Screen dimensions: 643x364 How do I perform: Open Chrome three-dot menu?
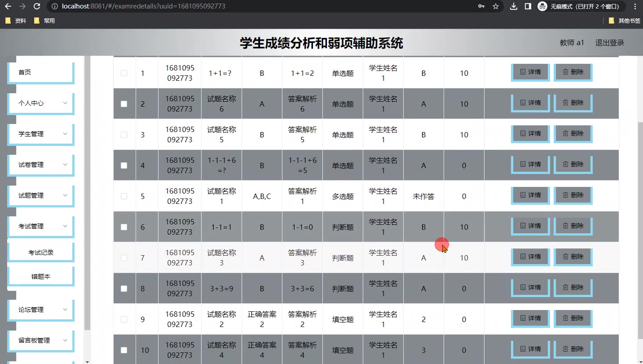635,6
